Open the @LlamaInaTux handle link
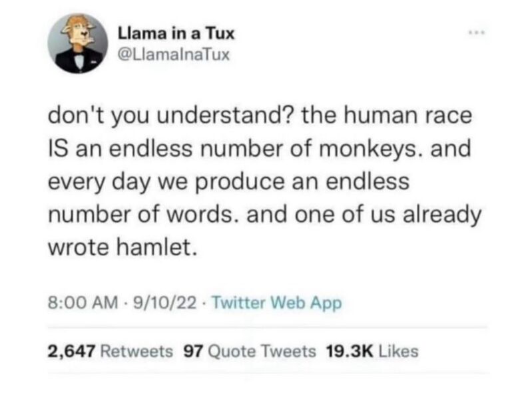This screenshot has width=532, height=394. (173, 55)
